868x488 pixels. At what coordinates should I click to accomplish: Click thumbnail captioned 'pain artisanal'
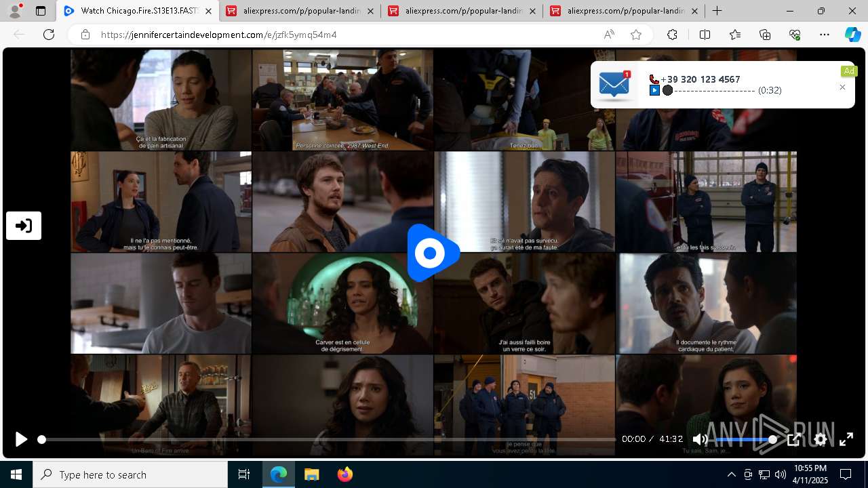[x=161, y=100]
